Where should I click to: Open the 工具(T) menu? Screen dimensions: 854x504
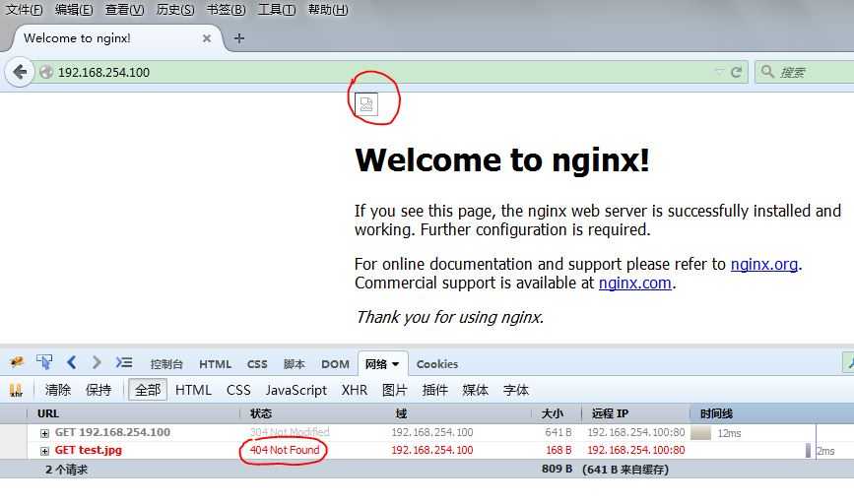(277, 9)
